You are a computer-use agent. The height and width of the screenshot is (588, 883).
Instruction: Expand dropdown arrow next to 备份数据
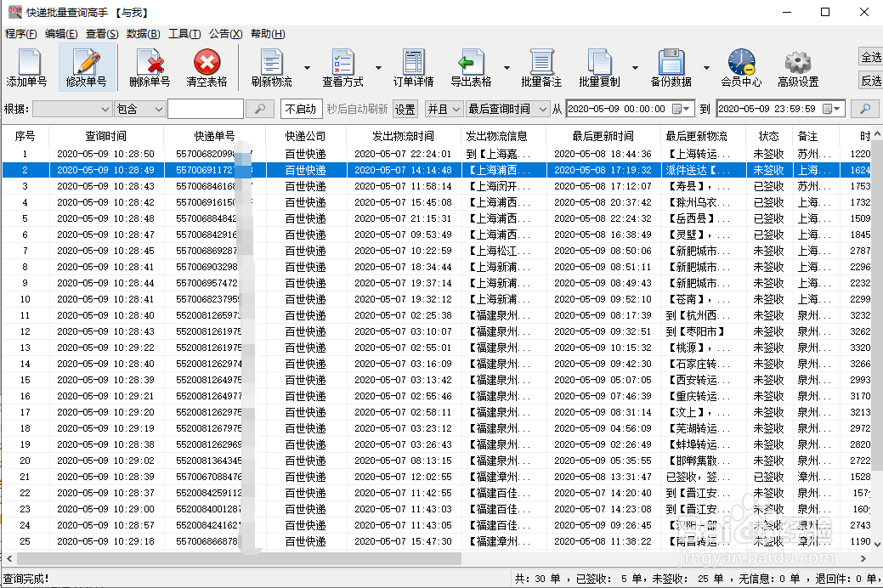pyautogui.click(x=707, y=68)
